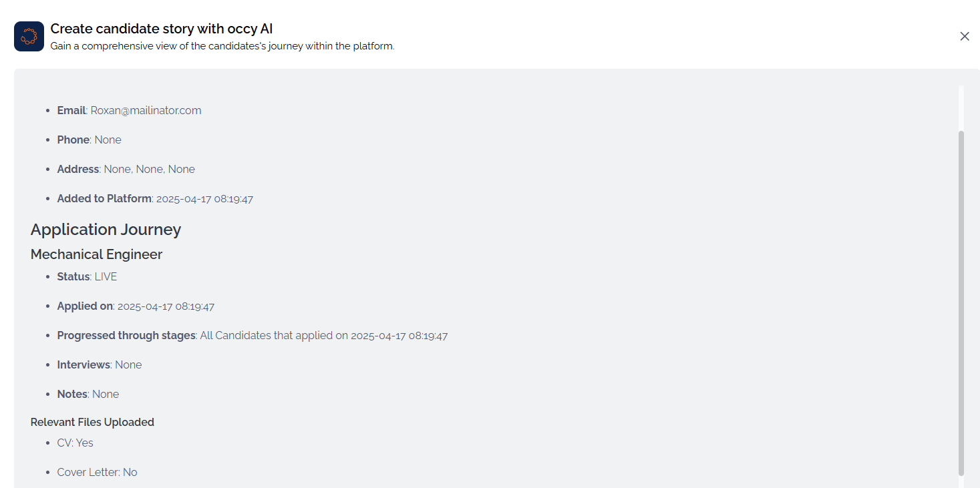Viewport: 980px width, 488px height.
Task: Click the subtitle about candidate's journey
Action: click(222, 47)
